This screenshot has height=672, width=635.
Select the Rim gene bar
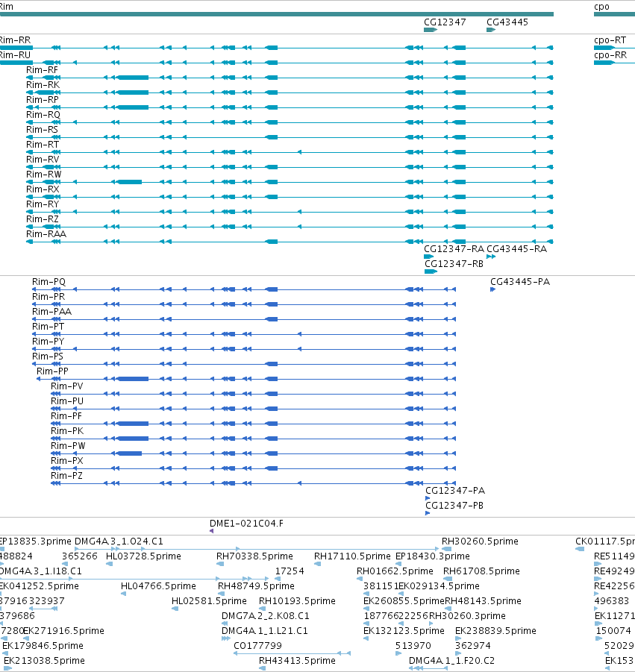pyautogui.click(x=277, y=14)
